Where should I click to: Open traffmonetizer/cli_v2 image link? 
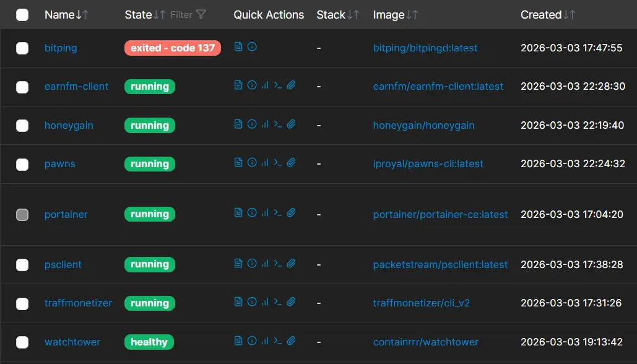(x=422, y=303)
